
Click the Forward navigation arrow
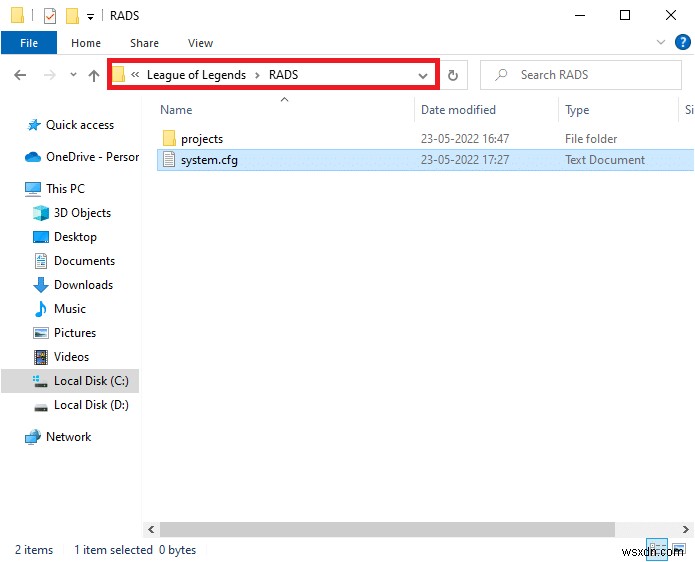(x=50, y=75)
